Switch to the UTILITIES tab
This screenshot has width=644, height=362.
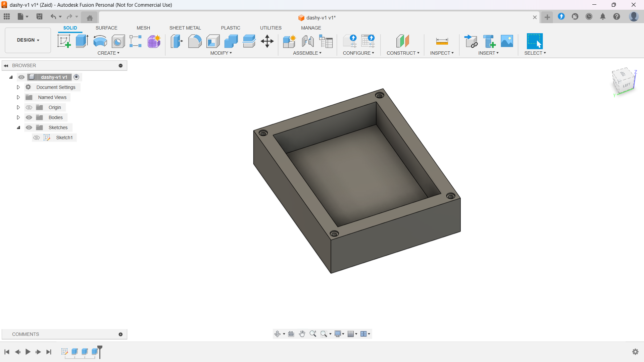(271, 28)
